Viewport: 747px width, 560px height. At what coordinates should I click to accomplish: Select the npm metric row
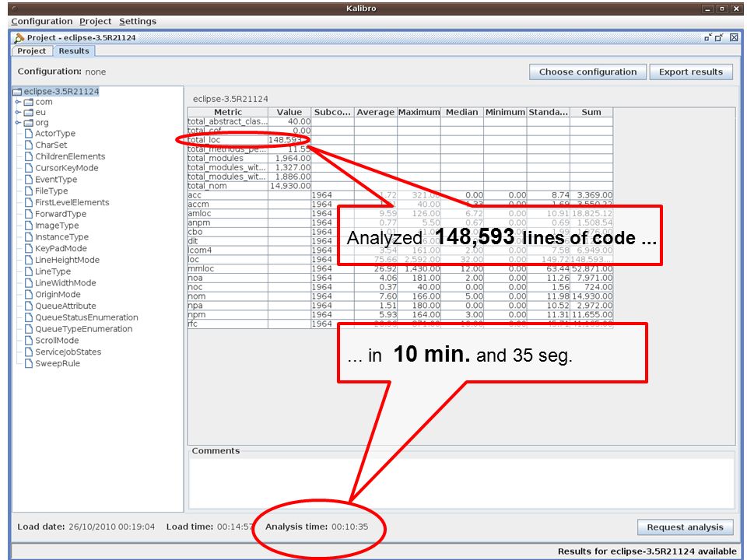pyautogui.click(x=400, y=314)
